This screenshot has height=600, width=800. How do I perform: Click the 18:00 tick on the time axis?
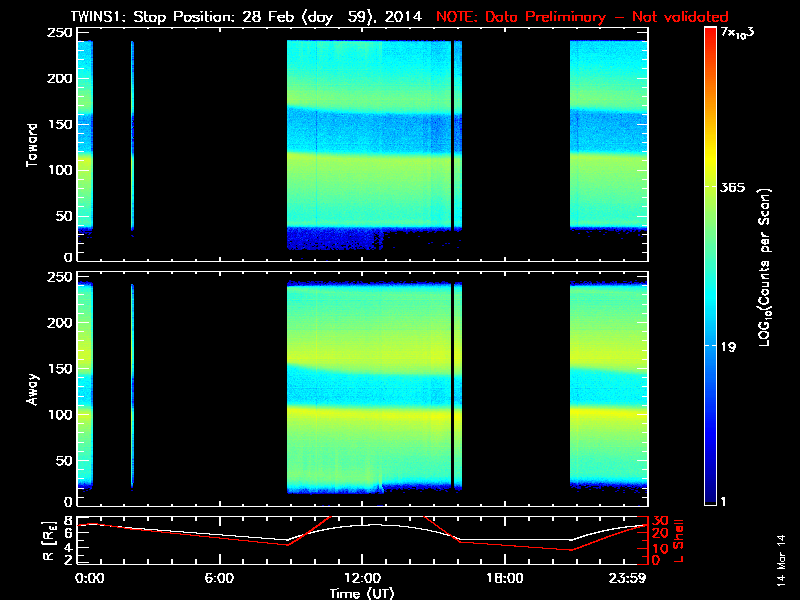coord(504,578)
